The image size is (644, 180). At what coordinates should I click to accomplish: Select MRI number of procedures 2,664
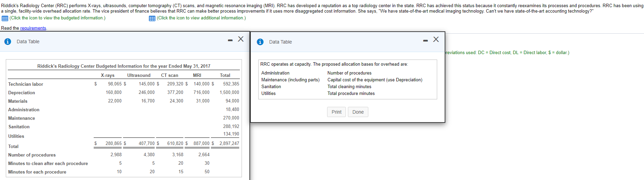[204, 154]
